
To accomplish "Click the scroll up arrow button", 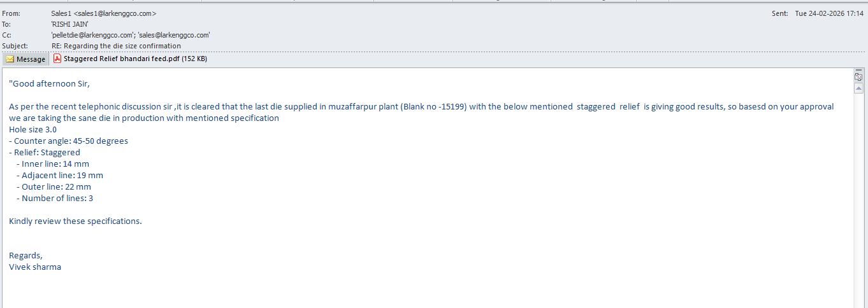I will [x=858, y=88].
